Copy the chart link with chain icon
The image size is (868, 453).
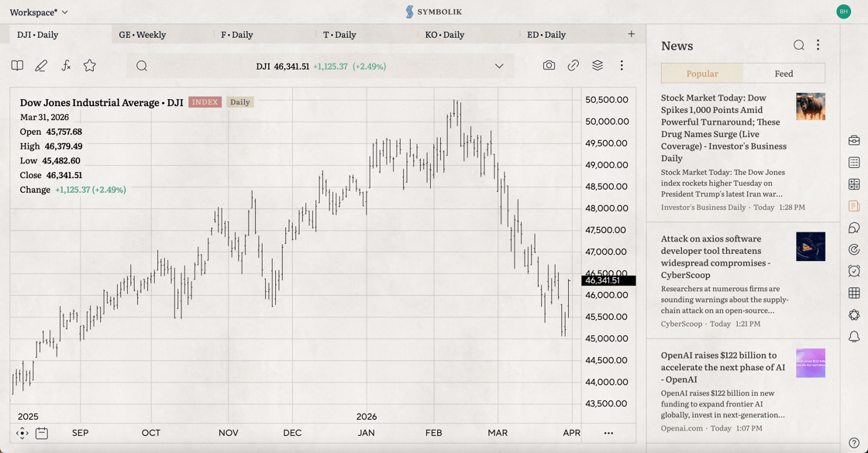573,65
